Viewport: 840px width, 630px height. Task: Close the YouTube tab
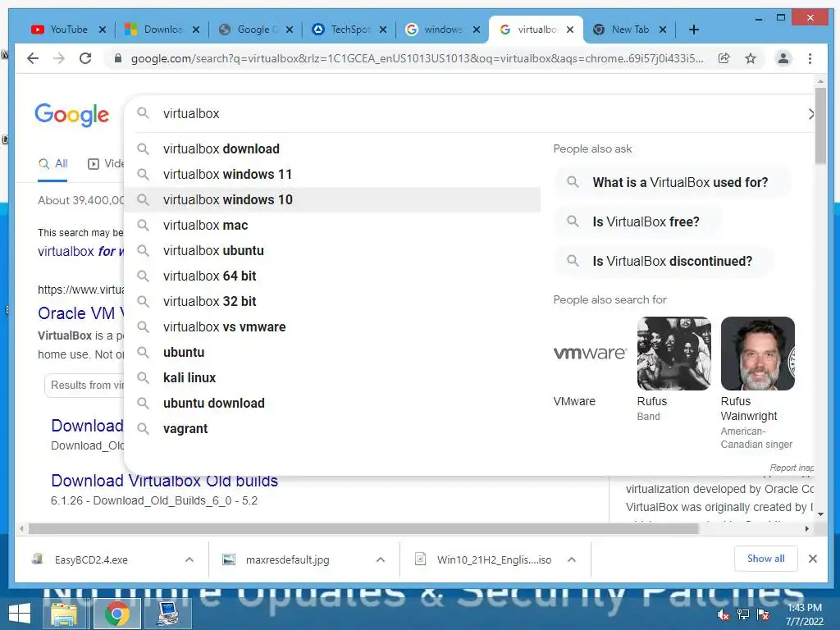pos(103,30)
